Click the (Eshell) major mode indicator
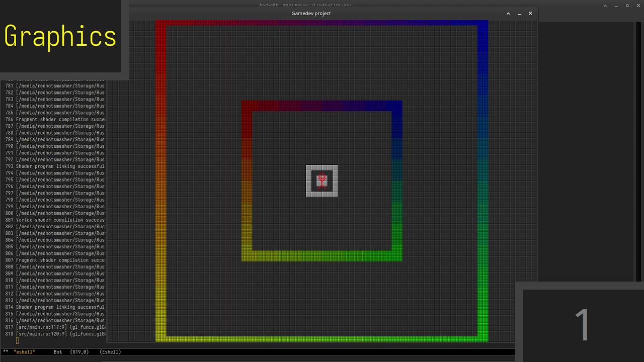Screen dimensions: 644x362 pyautogui.click(x=110, y=352)
